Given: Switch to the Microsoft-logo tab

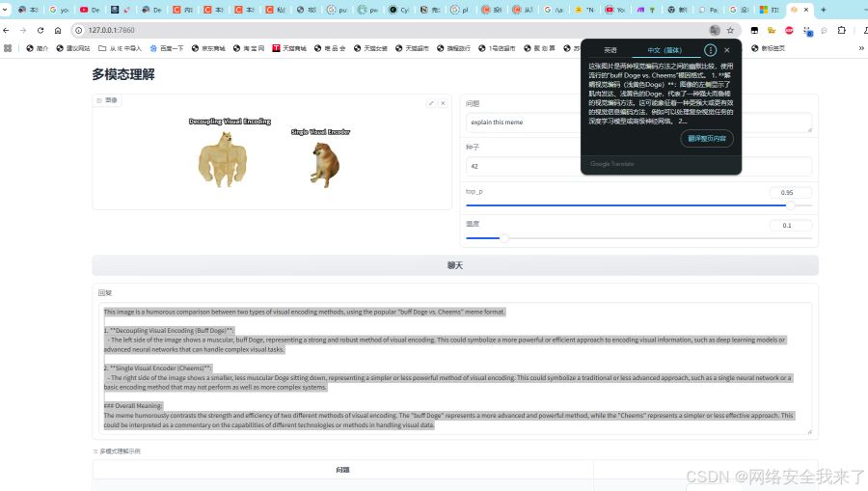Looking at the screenshot, I should tap(769, 10).
